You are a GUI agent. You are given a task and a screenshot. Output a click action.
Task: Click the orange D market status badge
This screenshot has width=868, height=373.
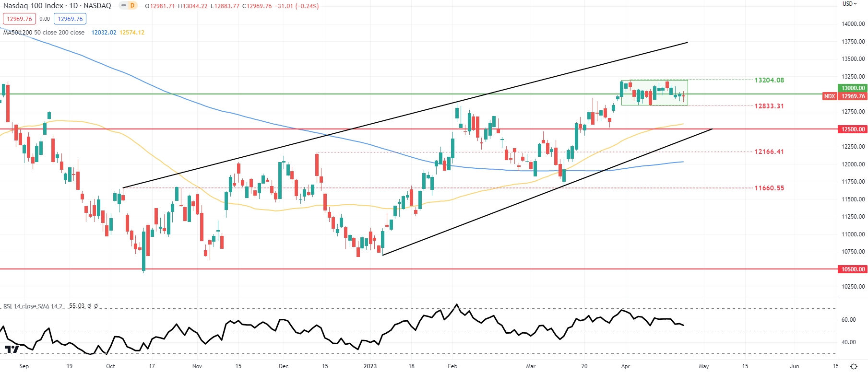[132, 6]
